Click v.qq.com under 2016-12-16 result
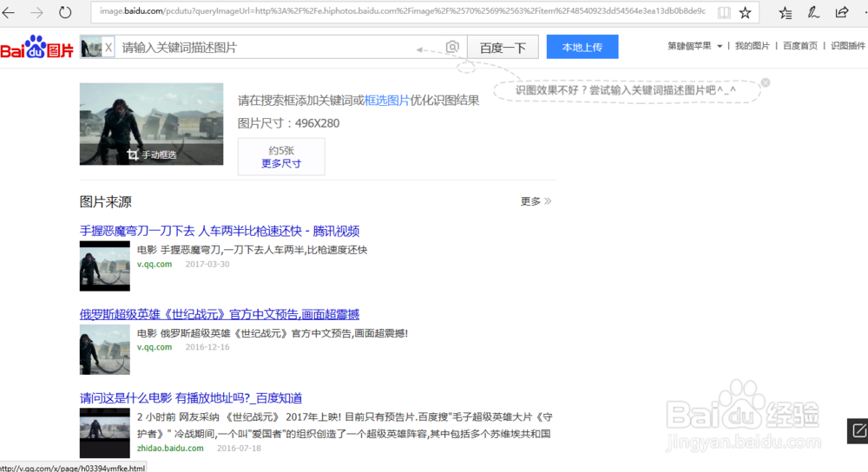The height and width of the screenshot is (472, 868). (155, 348)
